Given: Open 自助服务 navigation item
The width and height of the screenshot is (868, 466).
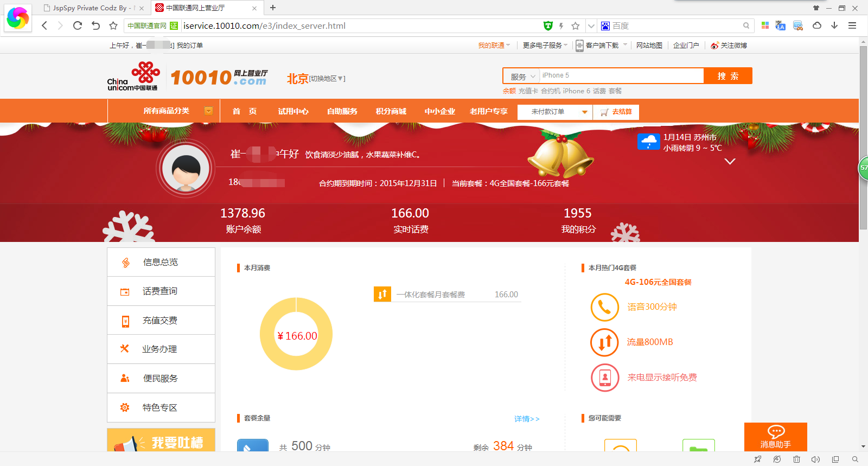Looking at the screenshot, I should (x=342, y=111).
